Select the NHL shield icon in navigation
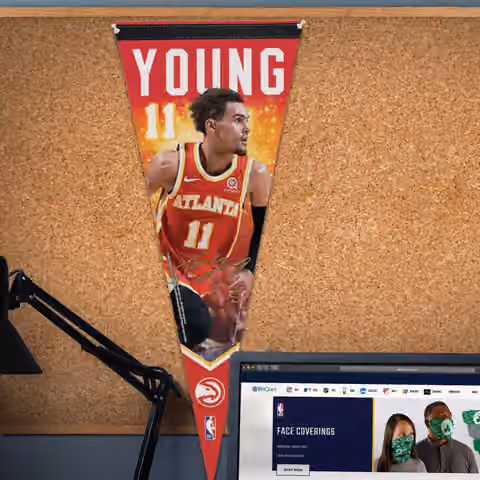This screenshot has width=480, height=480. pos(326,390)
